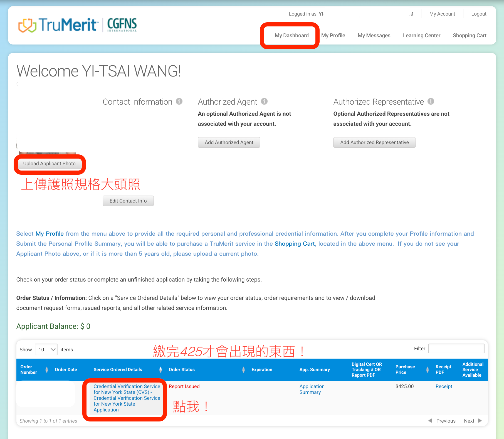
Task: Click the Previous page arrow
Action: (x=430, y=421)
